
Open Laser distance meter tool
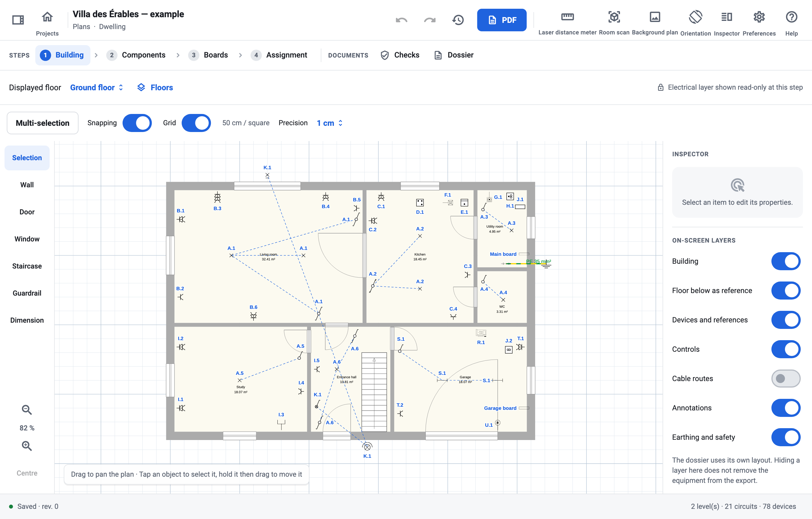tap(567, 17)
